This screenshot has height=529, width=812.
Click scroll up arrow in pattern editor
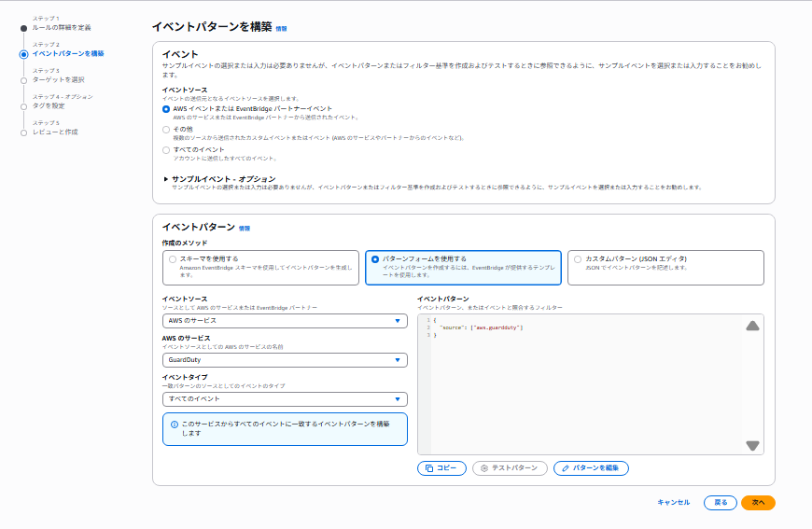[752, 326]
